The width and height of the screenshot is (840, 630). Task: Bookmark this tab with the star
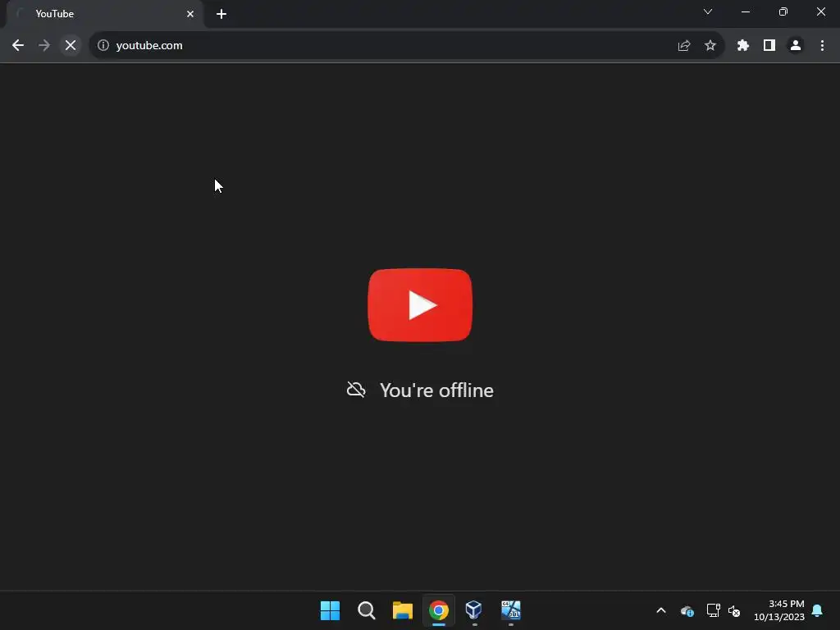[x=710, y=46]
